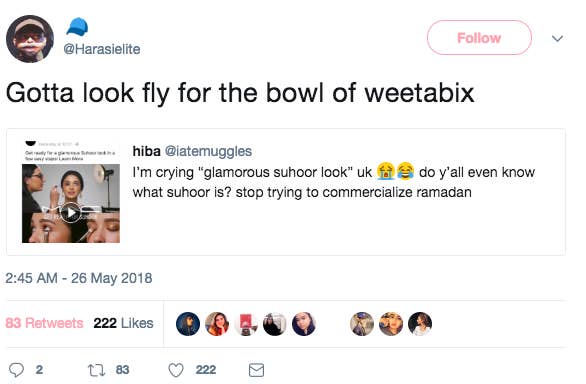Open the red square avatar in likers row
The image size is (586, 384).
click(246, 324)
